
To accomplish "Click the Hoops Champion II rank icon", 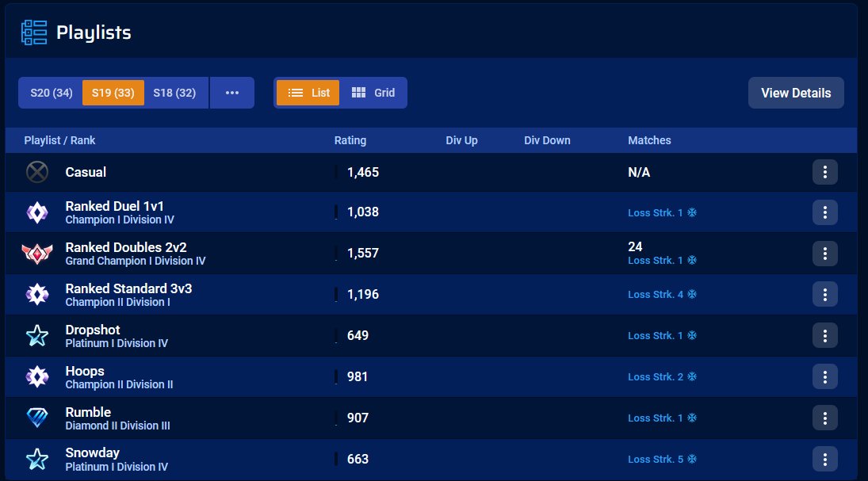I will [37, 376].
